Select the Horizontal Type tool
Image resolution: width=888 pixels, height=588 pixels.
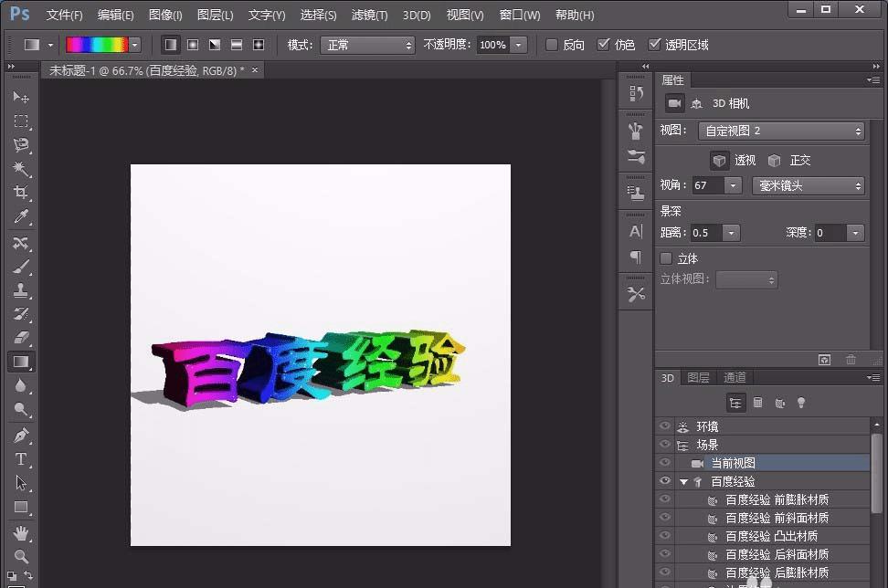coord(21,459)
